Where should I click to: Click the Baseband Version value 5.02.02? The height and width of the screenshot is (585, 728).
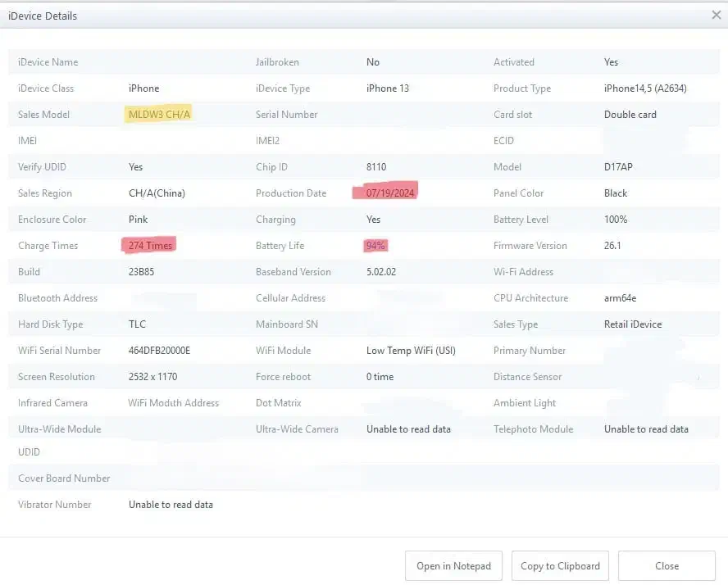(x=381, y=272)
